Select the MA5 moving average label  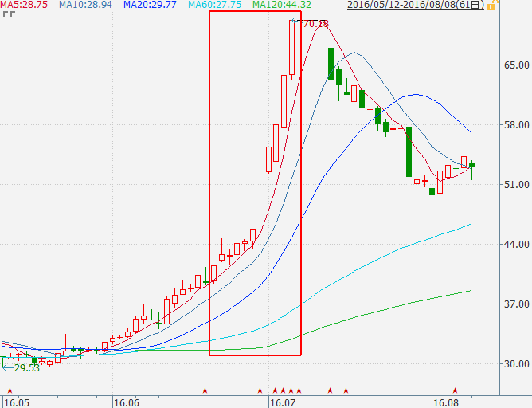coord(25,5)
